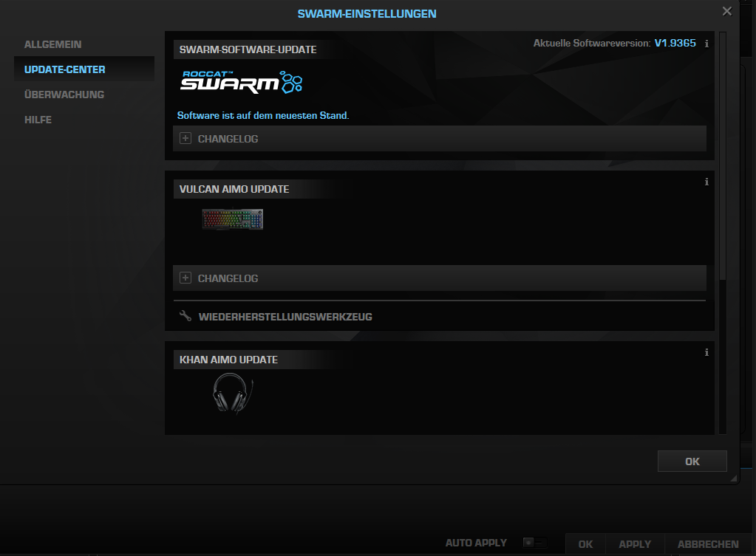Click the wrench icon for recovery tool
Screen dimensions: 756x556
click(185, 315)
